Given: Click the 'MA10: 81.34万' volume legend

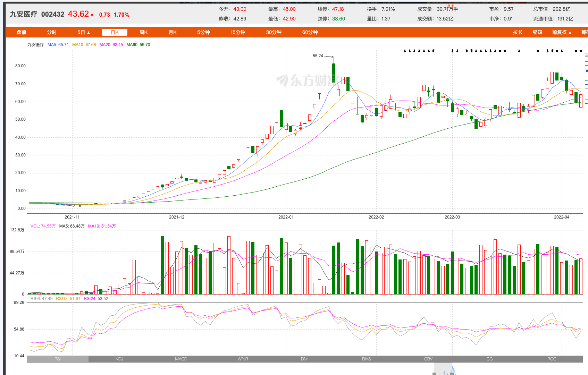Looking at the screenshot, I should tap(102, 226).
